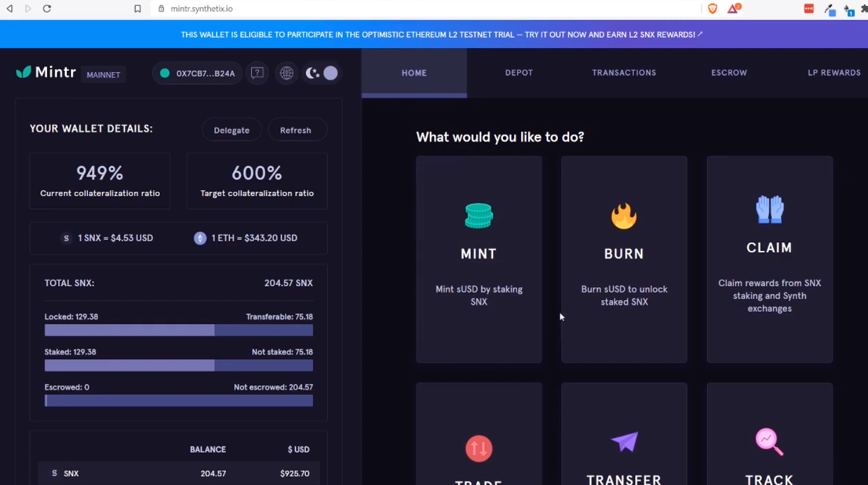Select the BURN card title
The width and height of the screenshot is (868, 485).
click(x=624, y=254)
